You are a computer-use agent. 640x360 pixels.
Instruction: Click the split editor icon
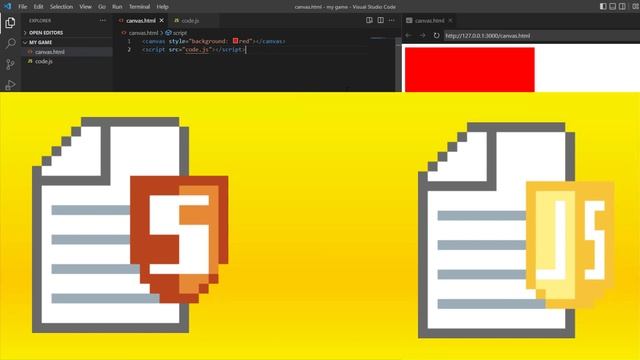point(380,20)
